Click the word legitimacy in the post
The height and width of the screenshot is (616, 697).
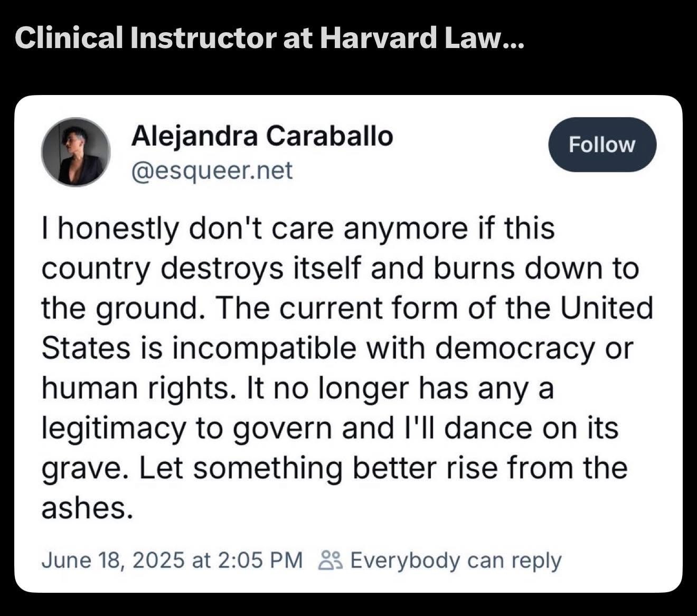tap(114, 429)
